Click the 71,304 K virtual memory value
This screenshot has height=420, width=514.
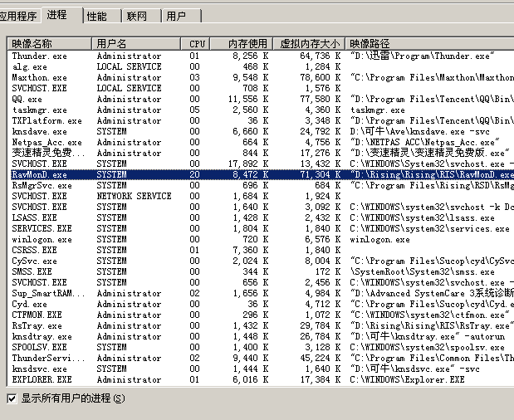(321, 174)
